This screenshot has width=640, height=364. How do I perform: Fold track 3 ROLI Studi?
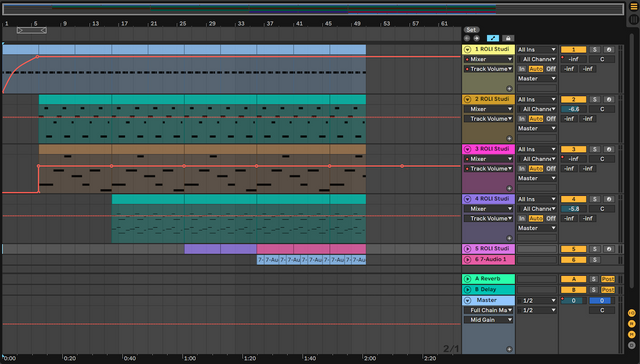coord(467,149)
